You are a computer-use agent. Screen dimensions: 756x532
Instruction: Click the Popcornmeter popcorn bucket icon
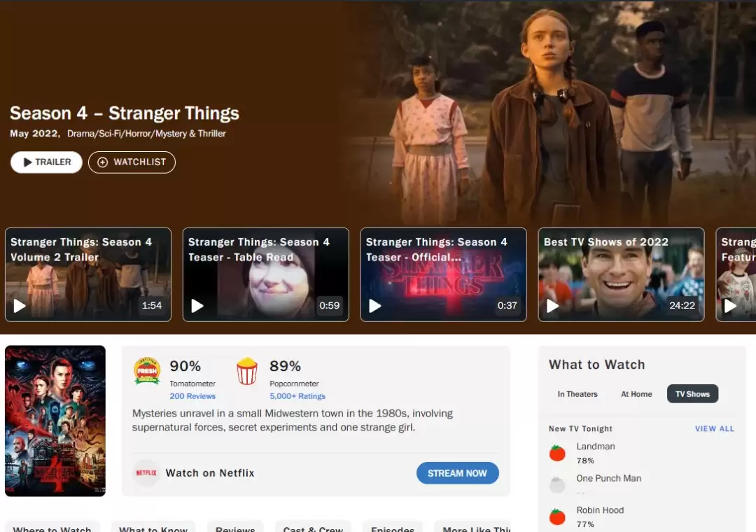coord(246,371)
